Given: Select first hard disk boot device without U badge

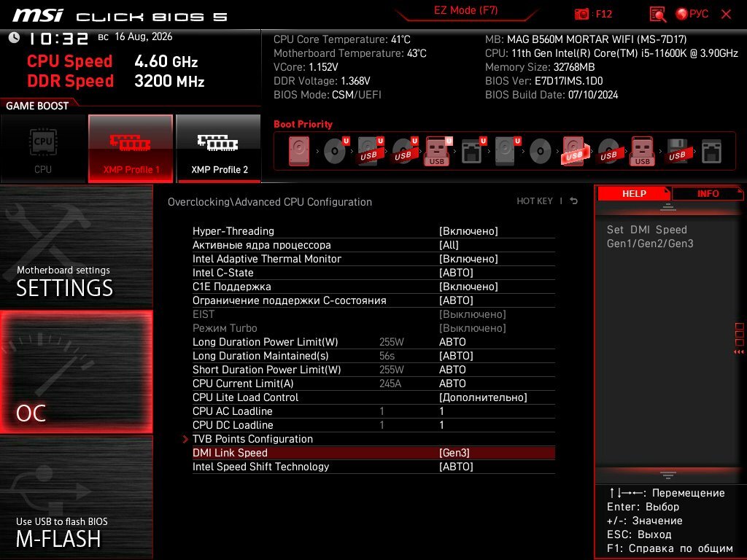Looking at the screenshot, I should [x=299, y=152].
